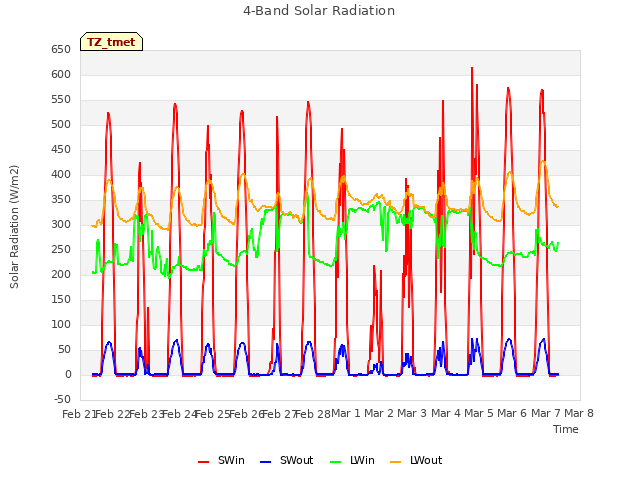Click the 600 y-axis tick label
This screenshot has height=480, width=640.
coord(61,75)
